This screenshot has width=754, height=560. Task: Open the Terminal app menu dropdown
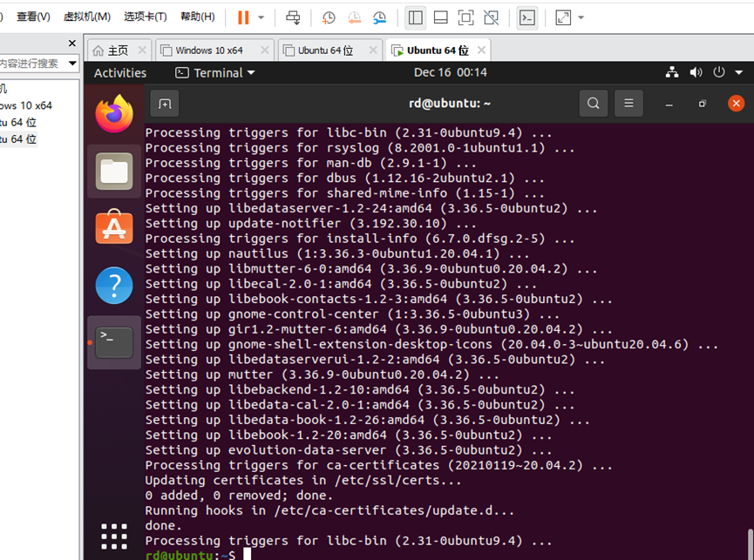(215, 73)
